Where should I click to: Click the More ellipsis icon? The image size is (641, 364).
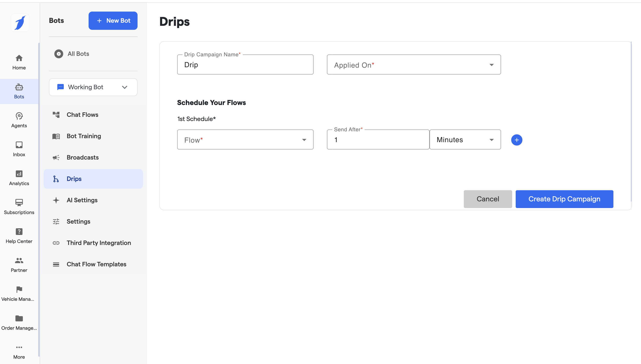[19, 347]
